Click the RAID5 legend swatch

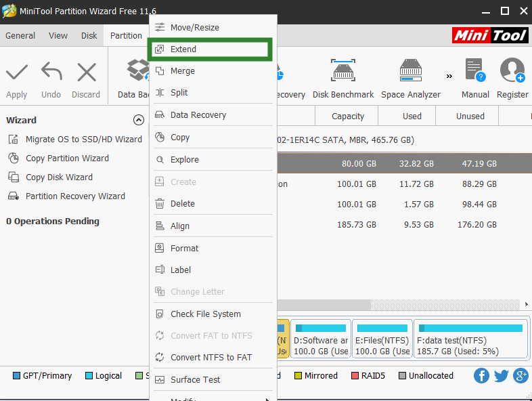pos(355,375)
